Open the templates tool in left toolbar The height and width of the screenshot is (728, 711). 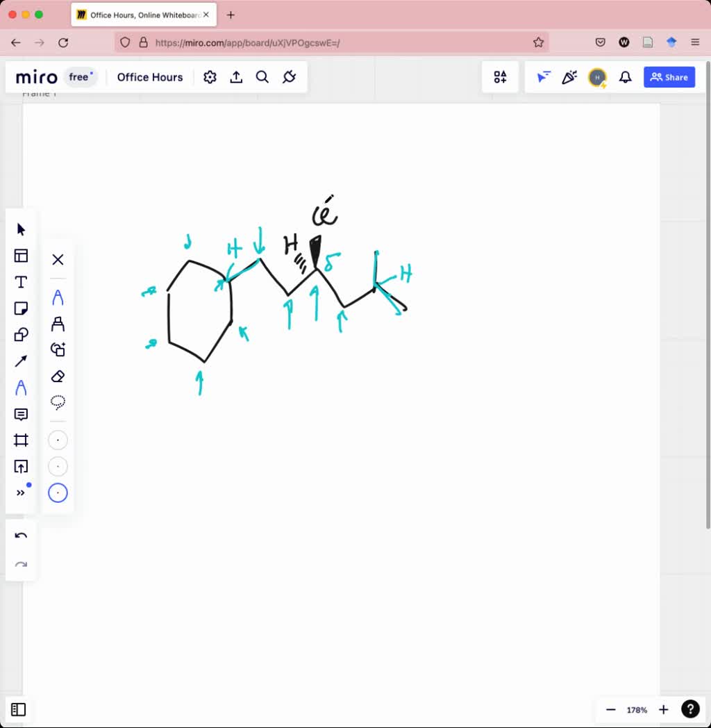pyautogui.click(x=21, y=256)
